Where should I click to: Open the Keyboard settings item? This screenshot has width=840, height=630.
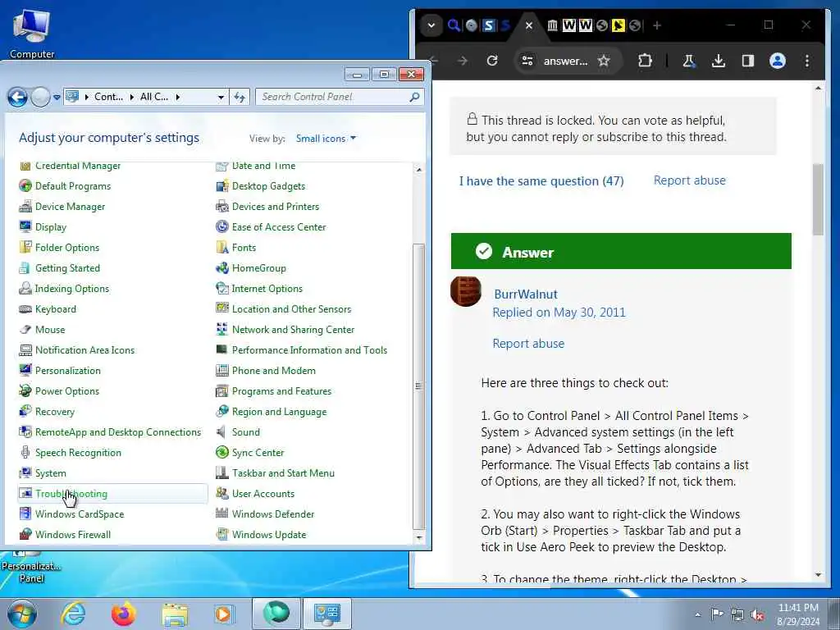click(x=55, y=309)
